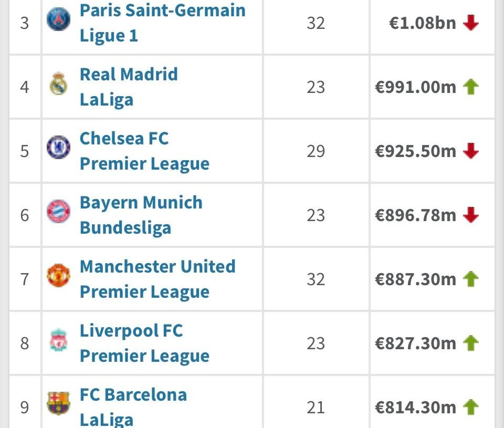Open the FC Barcelona club link

[x=133, y=395]
